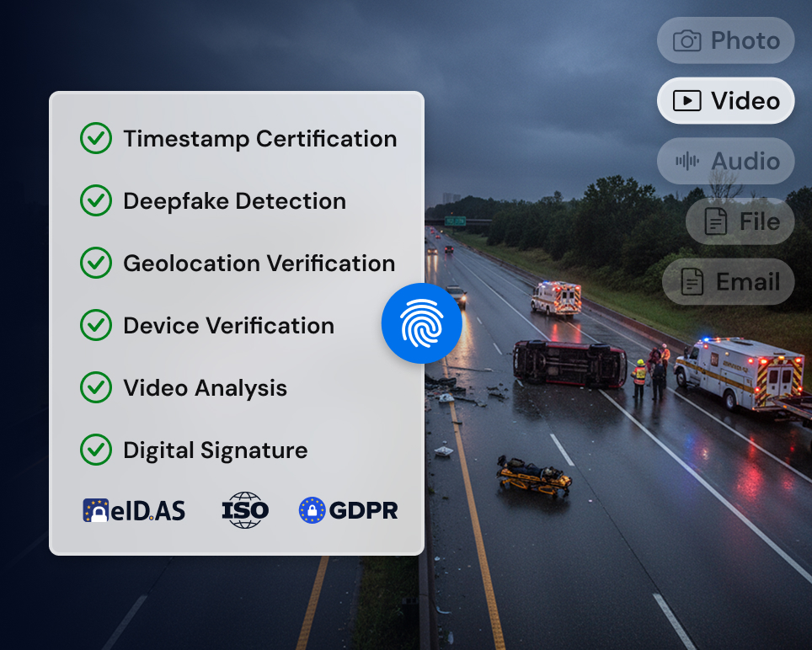Click the camera icon on Photo pill

click(686, 40)
